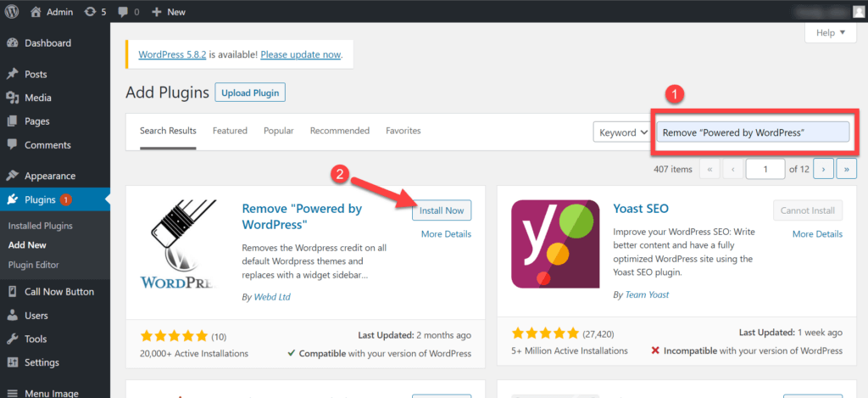The image size is (868, 398).
Task: Click the Posts pushpin icon
Action: [12, 75]
